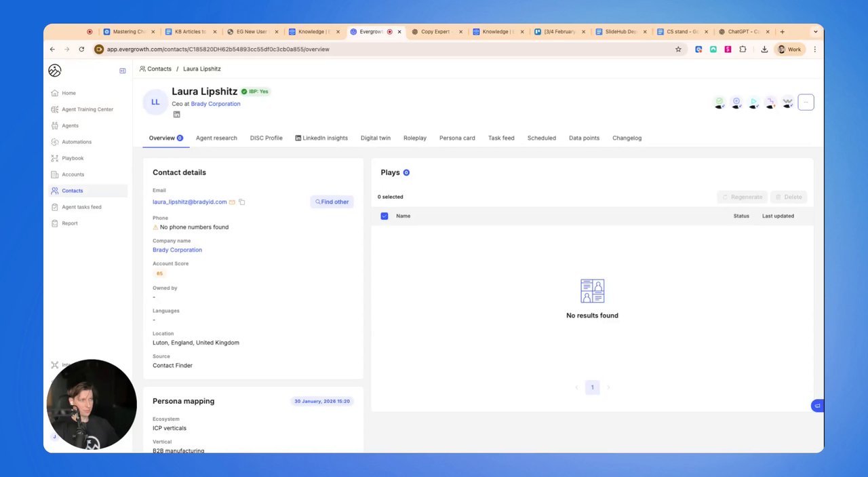This screenshot has height=477, width=868.
Task: Click the 30 January, 2026 15:20 date badge
Action: coord(322,402)
